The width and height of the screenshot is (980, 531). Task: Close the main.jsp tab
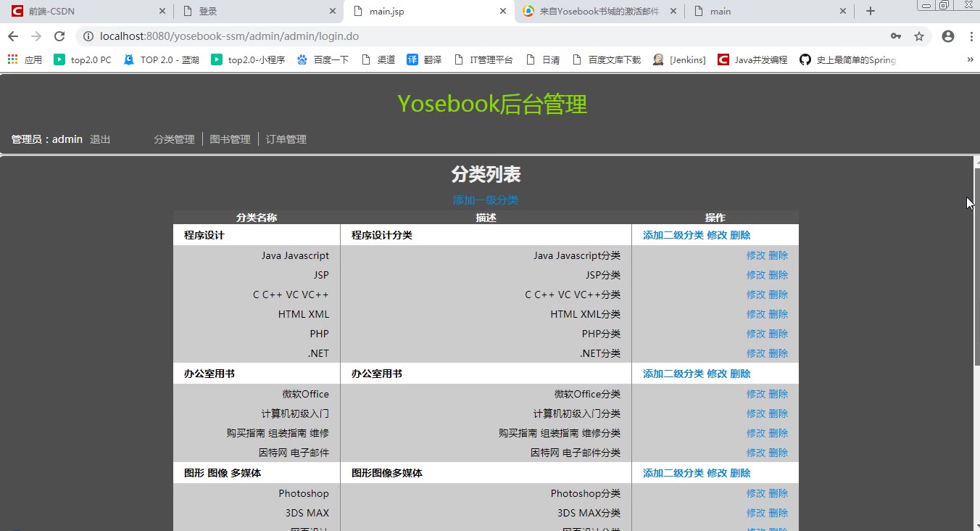coord(503,11)
